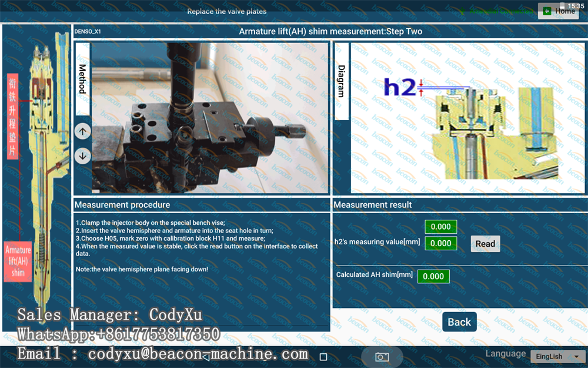Select the Armature lift(AH) shim label
The height and width of the screenshot is (368, 588).
click(x=18, y=260)
